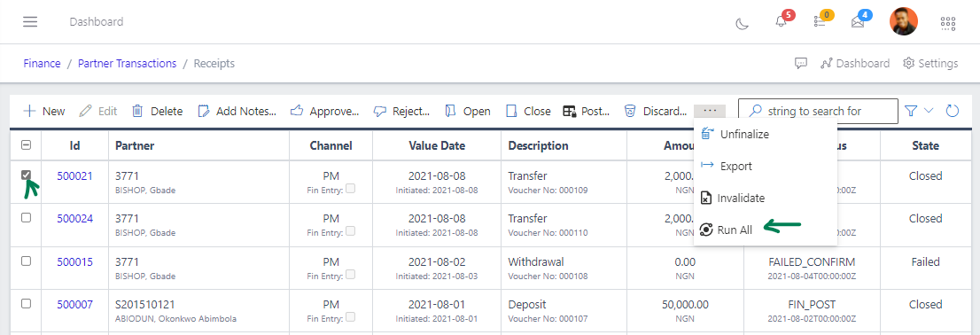Select the Withdrawal description cell
Screen dimensions: 980x335
click(x=564, y=268)
